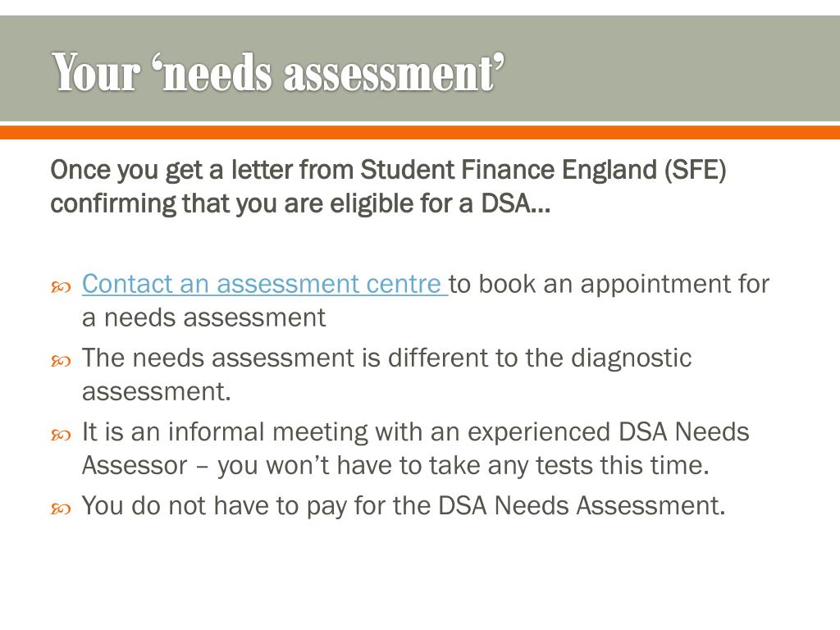The width and height of the screenshot is (840, 630).
Task: Click the line starting 'Assessor – you won't have'
Action: click(x=394, y=466)
